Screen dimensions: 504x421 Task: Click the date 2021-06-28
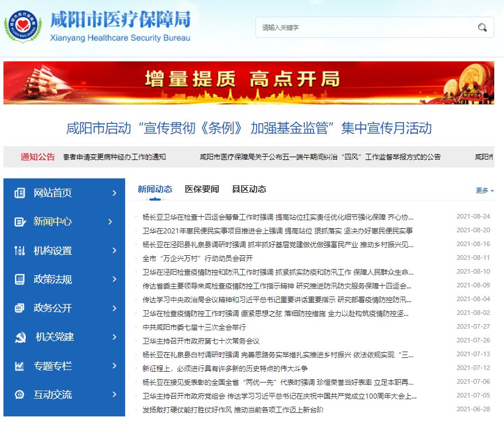[473, 409]
